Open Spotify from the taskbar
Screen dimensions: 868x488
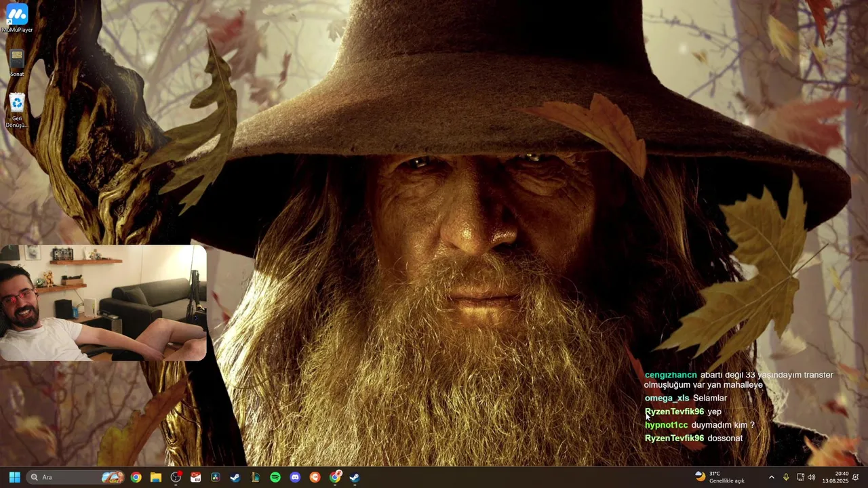pyautogui.click(x=275, y=477)
